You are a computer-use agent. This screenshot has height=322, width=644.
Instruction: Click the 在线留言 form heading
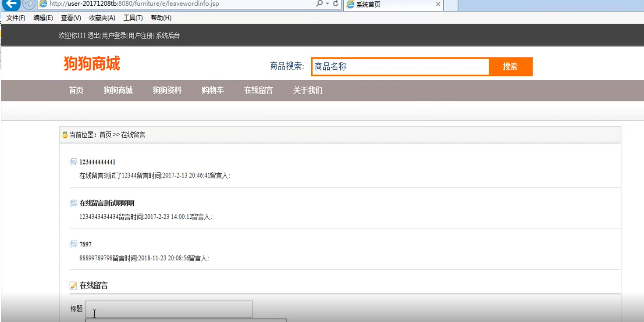(93, 286)
